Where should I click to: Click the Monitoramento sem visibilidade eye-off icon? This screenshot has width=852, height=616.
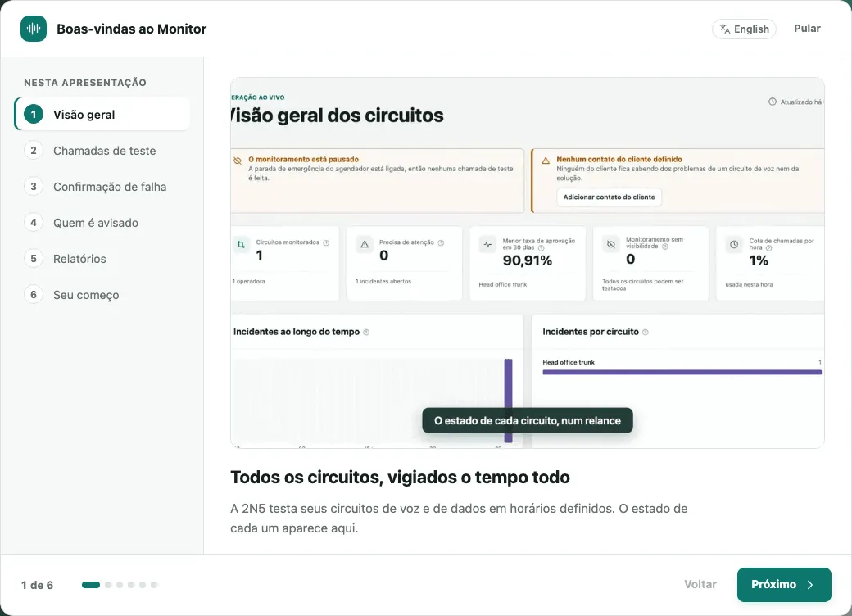[x=611, y=244]
